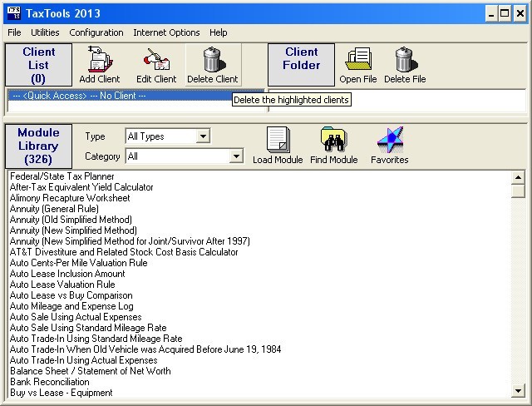The height and width of the screenshot is (406, 532).
Task: Open Favorites star icon
Action: (390, 140)
